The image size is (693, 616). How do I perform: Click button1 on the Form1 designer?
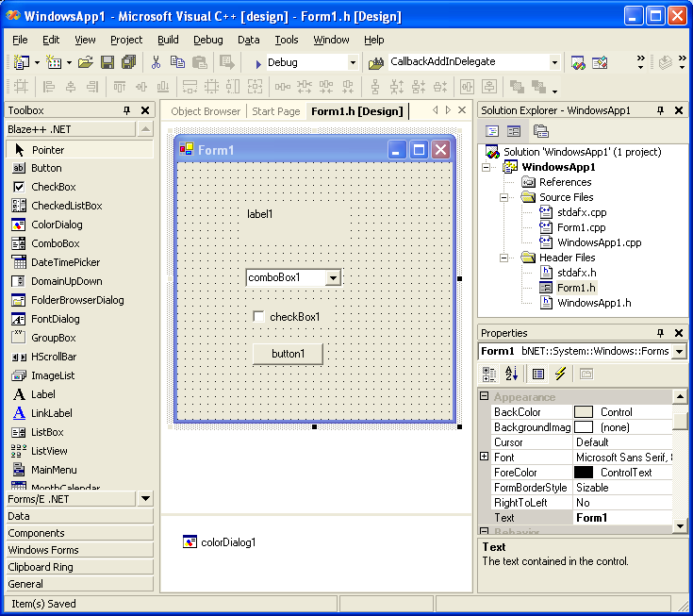(288, 354)
